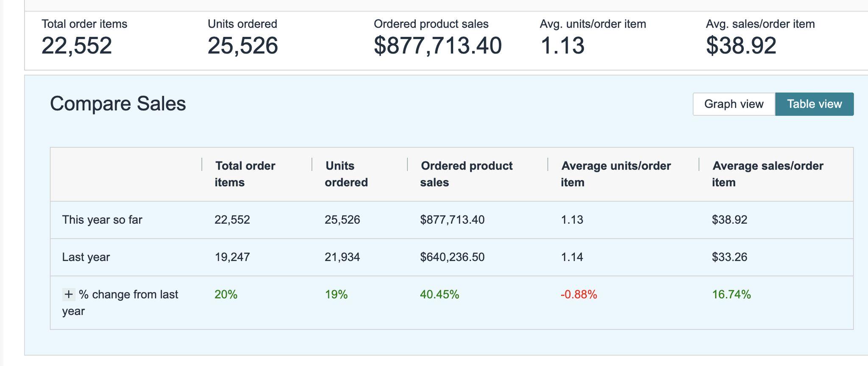
Task: Click the 22,552 total order items summary figure
Action: (x=77, y=46)
